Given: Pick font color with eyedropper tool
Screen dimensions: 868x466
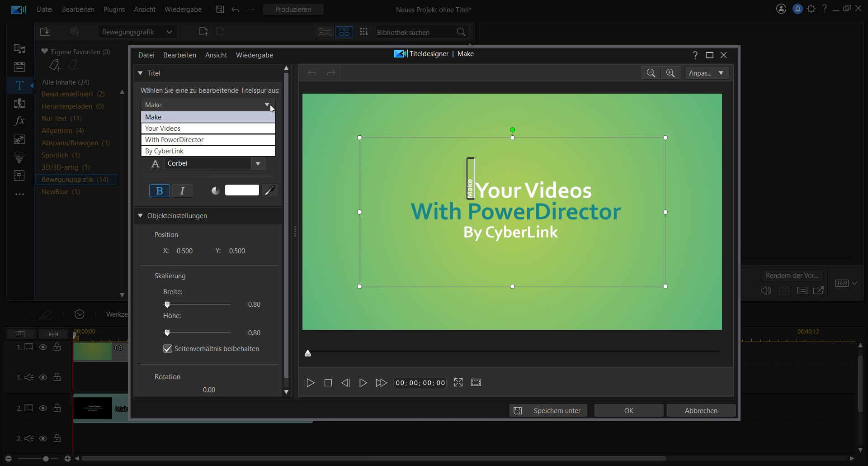Looking at the screenshot, I should pos(270,190).
